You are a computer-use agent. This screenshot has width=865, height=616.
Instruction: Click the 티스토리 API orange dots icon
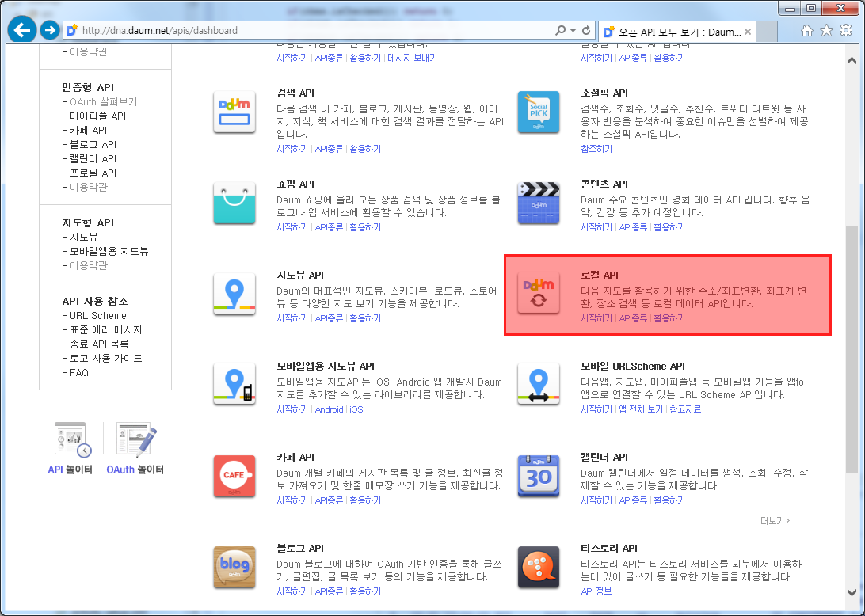point(539,567)
